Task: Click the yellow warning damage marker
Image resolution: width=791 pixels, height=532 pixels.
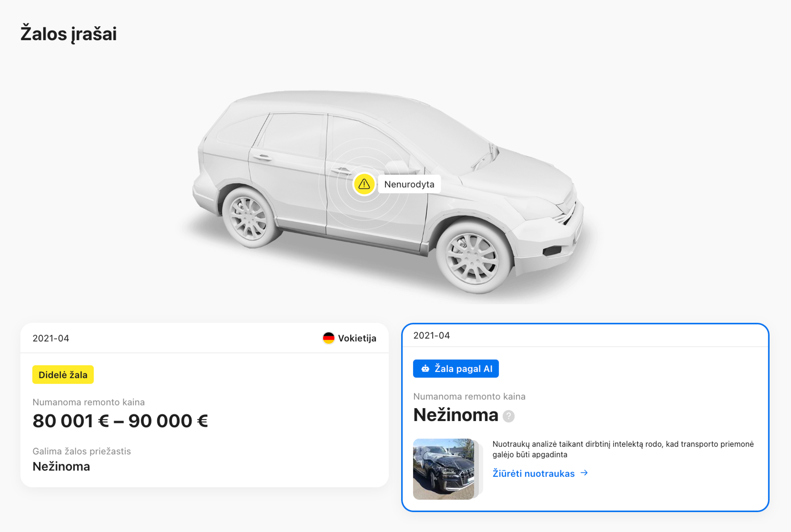Action: tap(364, 184)
